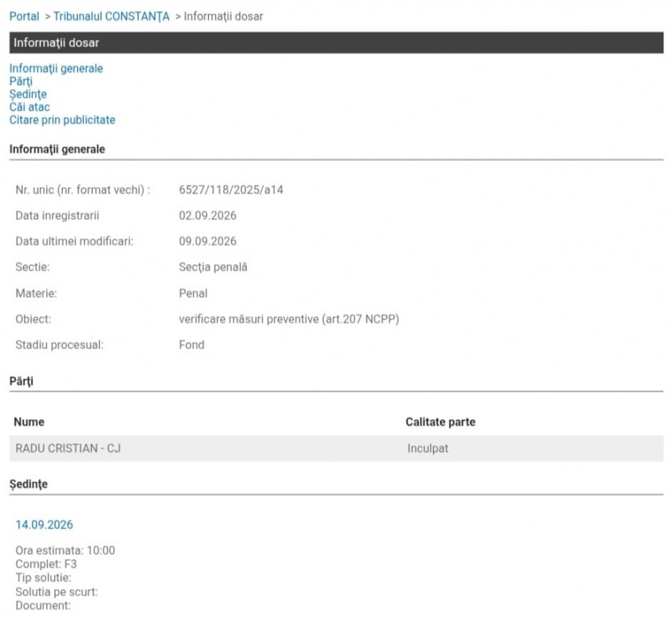Click the Informații dosar dark header bar
This screenshot has width=672, height=622.
coord(336,42)
